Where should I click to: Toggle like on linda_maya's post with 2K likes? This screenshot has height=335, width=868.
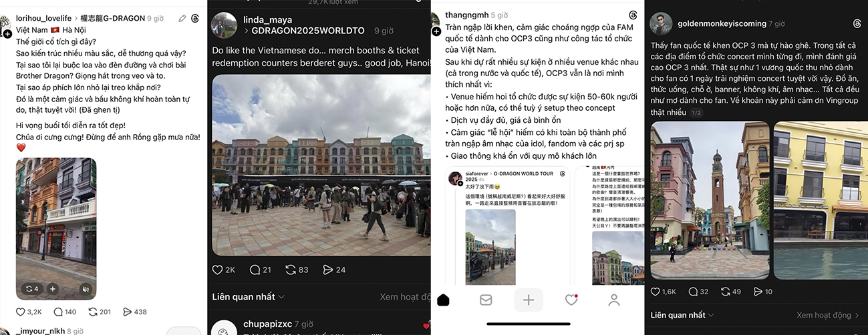(x=224, y=270)
